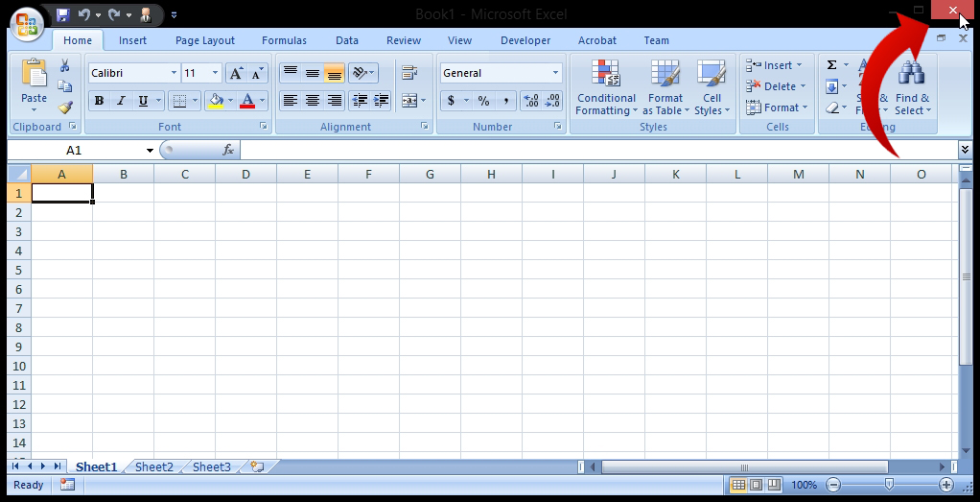Open the font size dropdown
Image resolution: width=980 pixels, height=502 pixels.
click(215, 73)
